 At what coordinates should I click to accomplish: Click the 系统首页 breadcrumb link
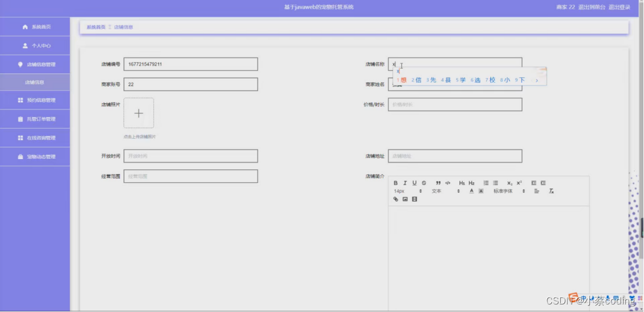point(95,27)
